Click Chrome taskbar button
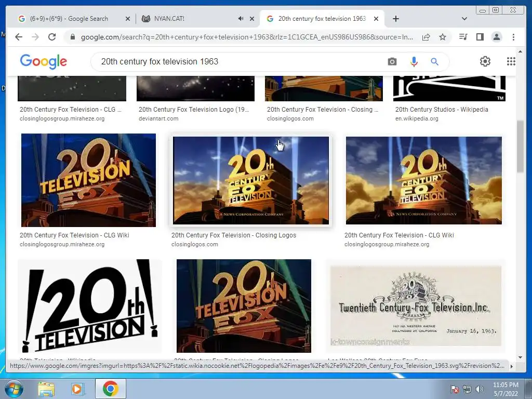The image size is (532, 399). [x=110, y=389]
